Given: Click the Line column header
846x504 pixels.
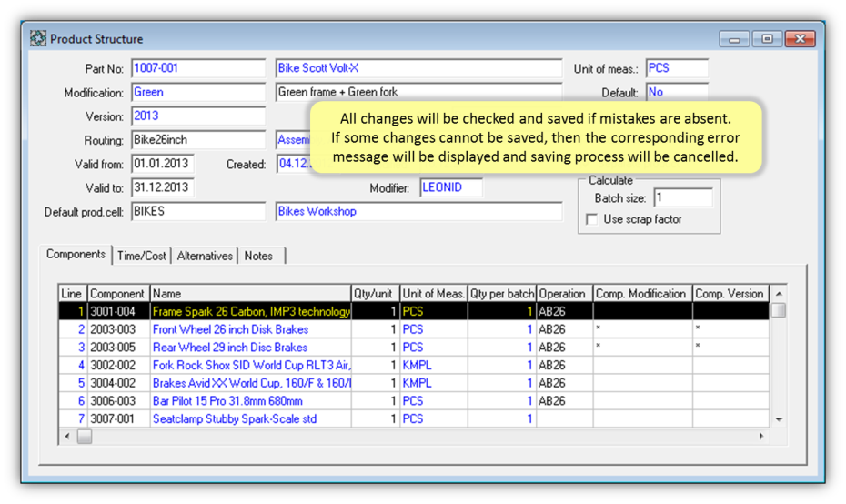Looking at the screenshot, I should tap(72, 294).
